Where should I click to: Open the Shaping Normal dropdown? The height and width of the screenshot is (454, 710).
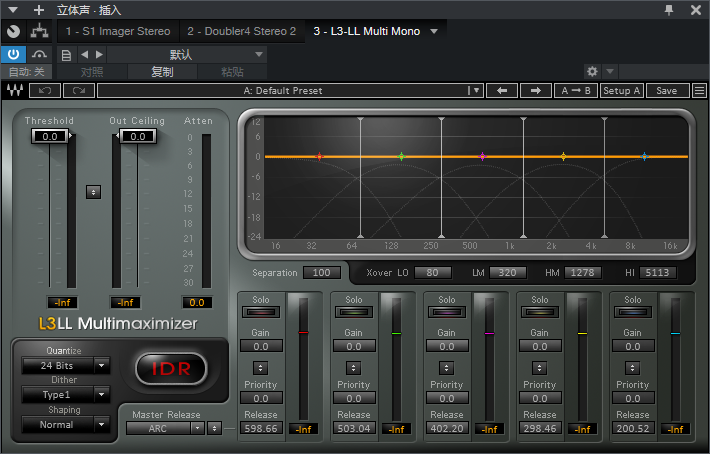pyautogui.click(x=66, y=425)
